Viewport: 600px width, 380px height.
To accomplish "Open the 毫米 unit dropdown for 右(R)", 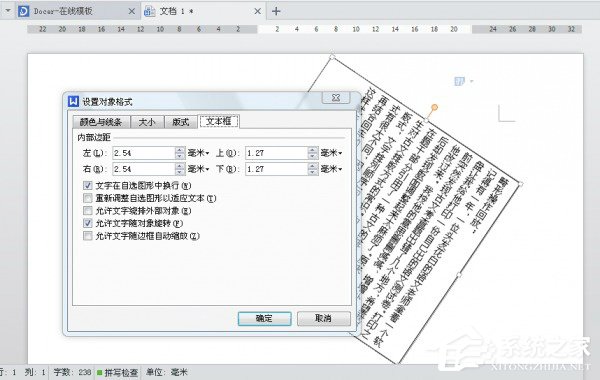I will tap(198, 169).
